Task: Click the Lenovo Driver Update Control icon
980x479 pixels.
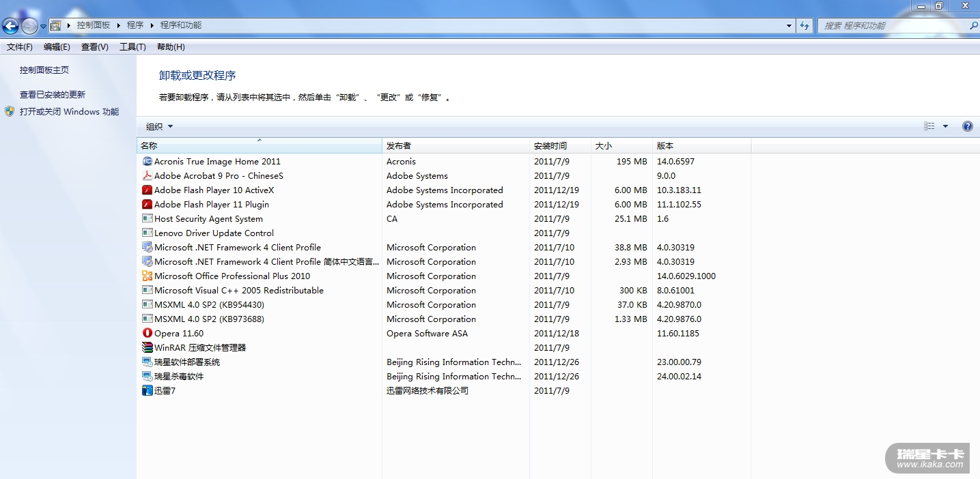Action: (147, 233)
